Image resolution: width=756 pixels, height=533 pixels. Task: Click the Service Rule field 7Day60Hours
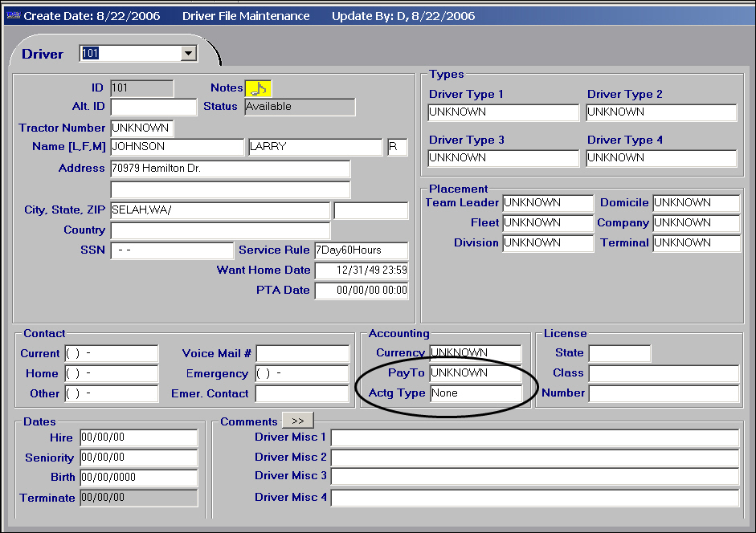(x=361, y=250)
